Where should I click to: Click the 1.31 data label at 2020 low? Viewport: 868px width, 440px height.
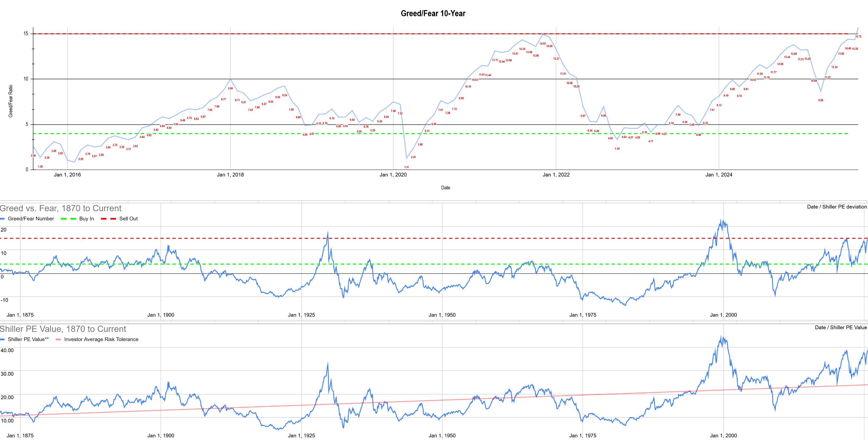(x=406, y=167)
